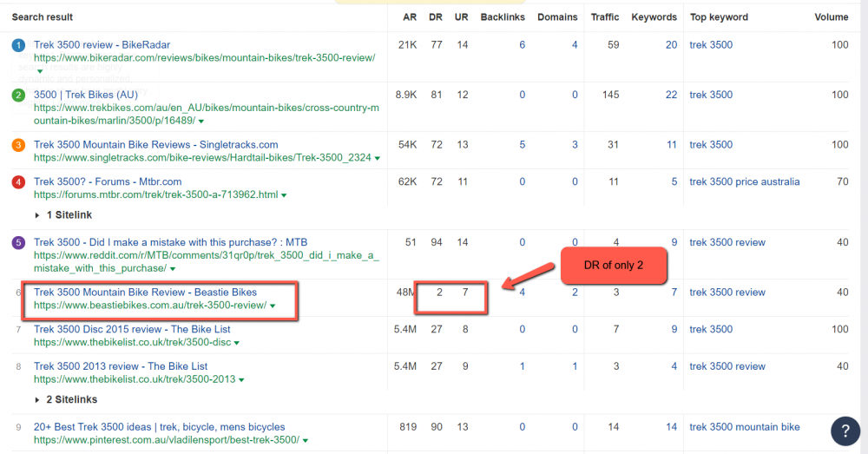Click Keywords count 14 for Pinterest
868x454 pixels.
672,427
